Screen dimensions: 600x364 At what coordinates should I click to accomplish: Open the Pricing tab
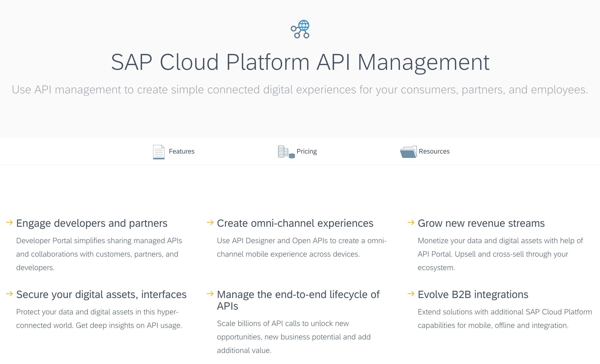(x=307, y=151)
